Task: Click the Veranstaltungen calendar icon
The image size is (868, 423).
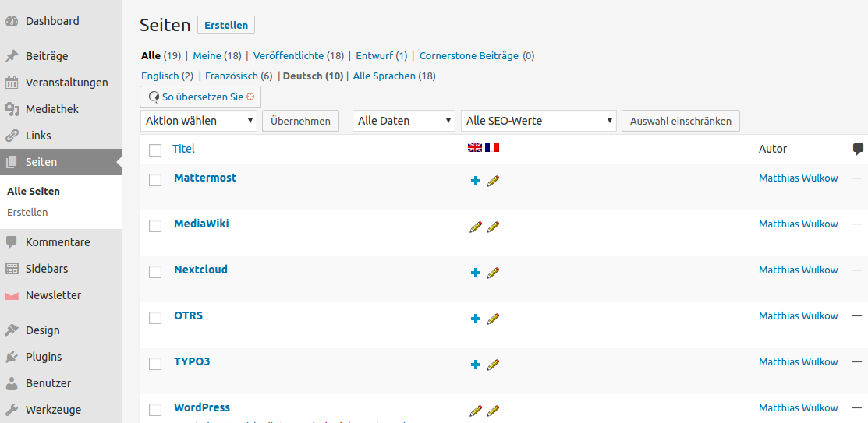Action: 12,83
